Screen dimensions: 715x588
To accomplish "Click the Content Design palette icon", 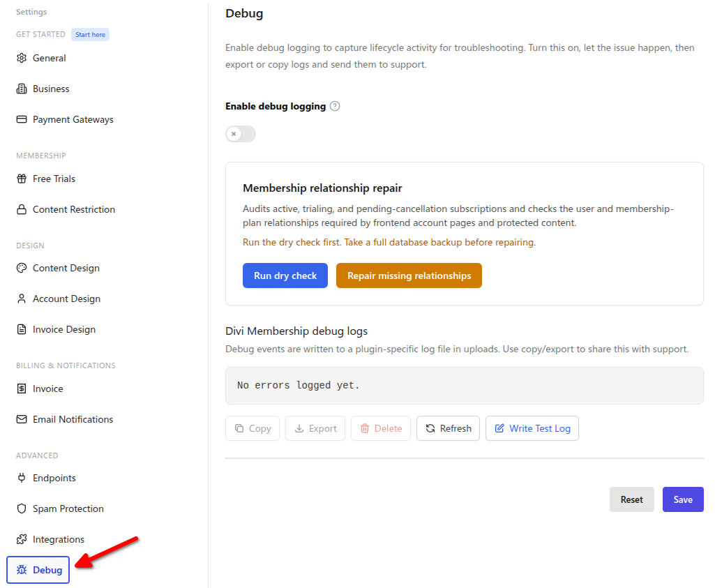I will pos(22,268).
